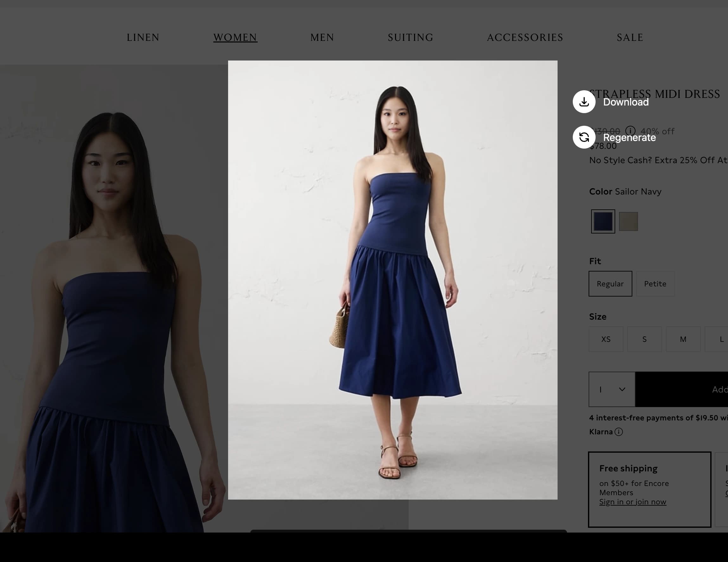Select size M
This screenshot has width=728, height=562.
[683, 339]
